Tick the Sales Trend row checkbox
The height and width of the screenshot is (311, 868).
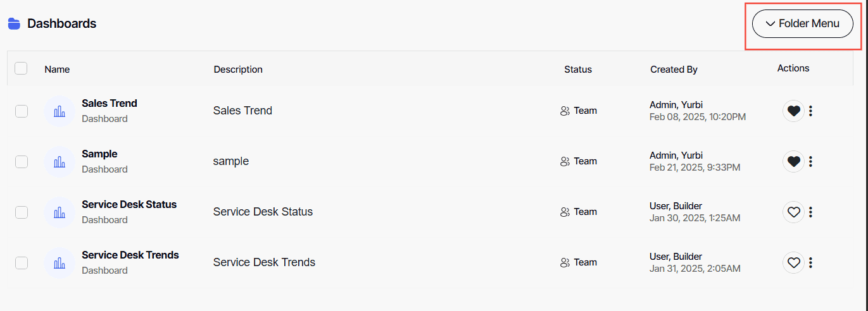[x=22, y=111]
